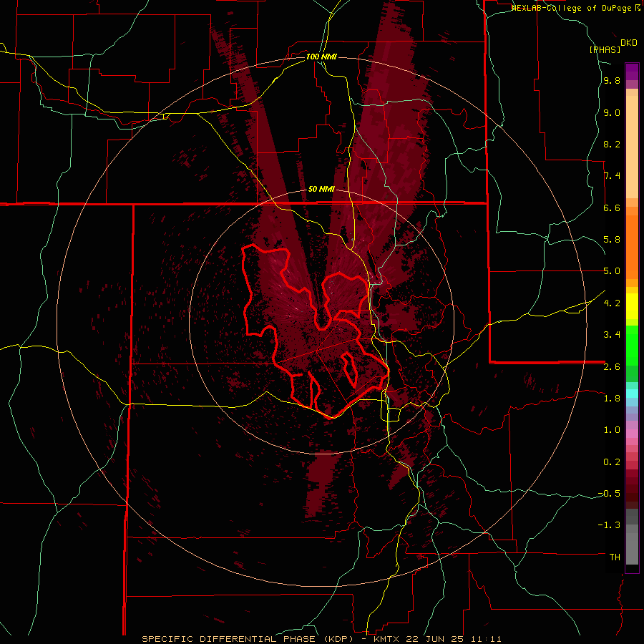Click the 50 NMI range ring label
The height and width of the screenshot is (644, 644).
click(321, 190)
